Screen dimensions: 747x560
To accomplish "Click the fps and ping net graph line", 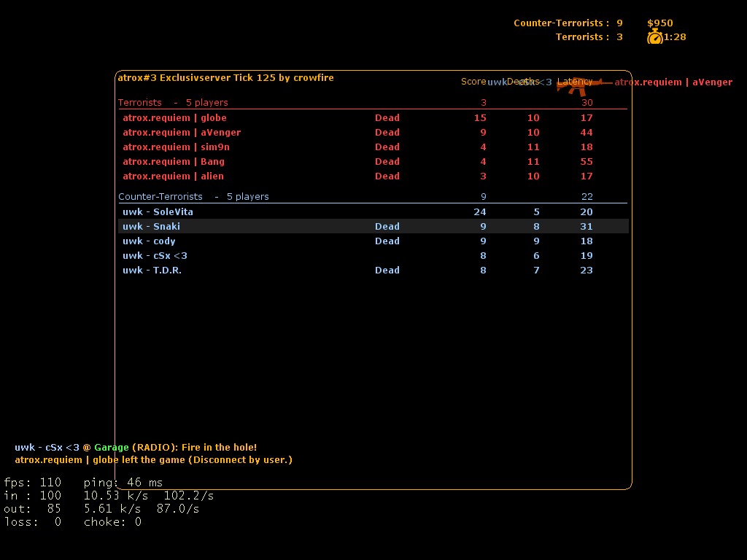I will (83, 483).
